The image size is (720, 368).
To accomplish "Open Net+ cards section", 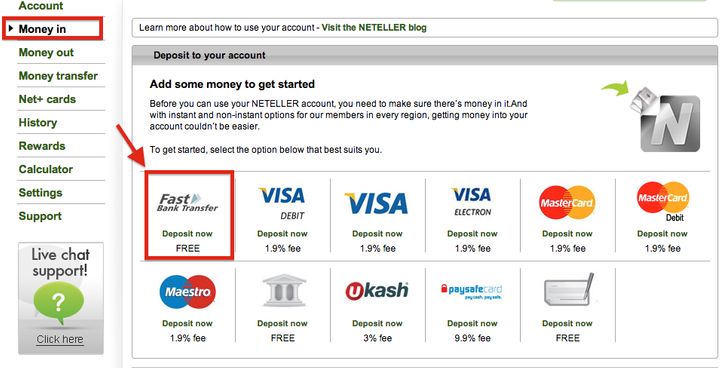I will [47, 99].
